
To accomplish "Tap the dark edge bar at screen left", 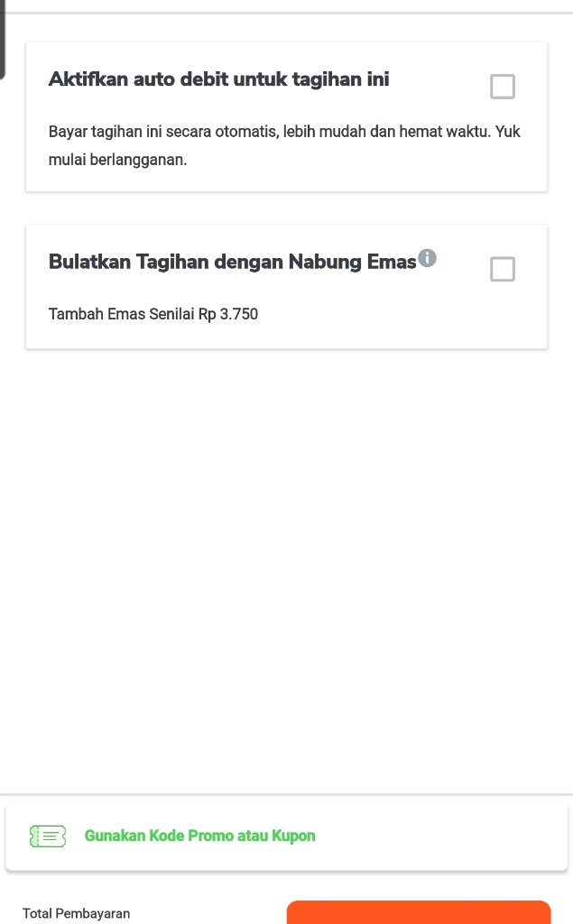I will tap(3, 38).
